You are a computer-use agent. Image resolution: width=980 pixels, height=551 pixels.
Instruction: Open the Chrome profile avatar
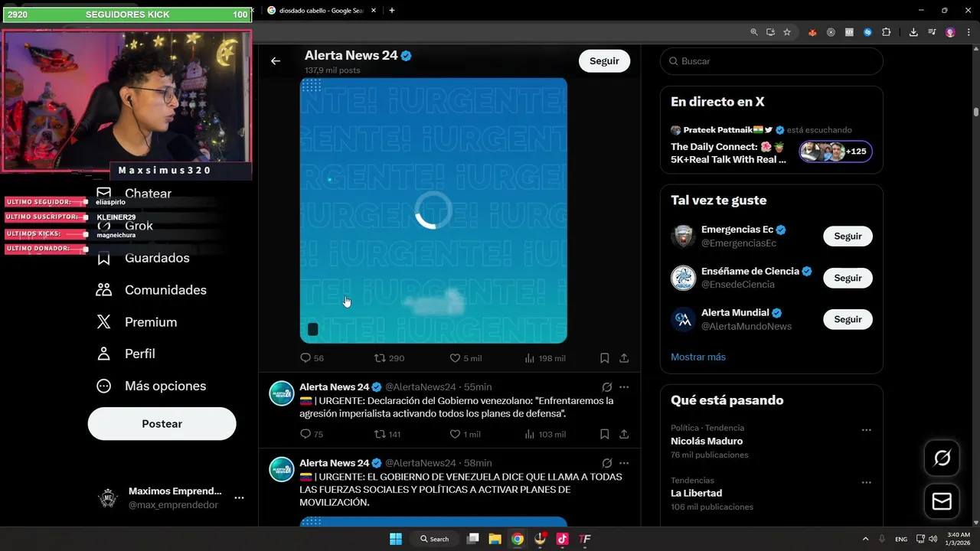click(x=950, y=32)
